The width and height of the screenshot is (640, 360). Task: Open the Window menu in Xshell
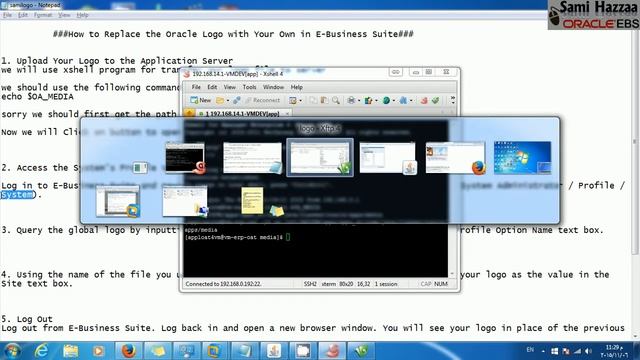273,87
